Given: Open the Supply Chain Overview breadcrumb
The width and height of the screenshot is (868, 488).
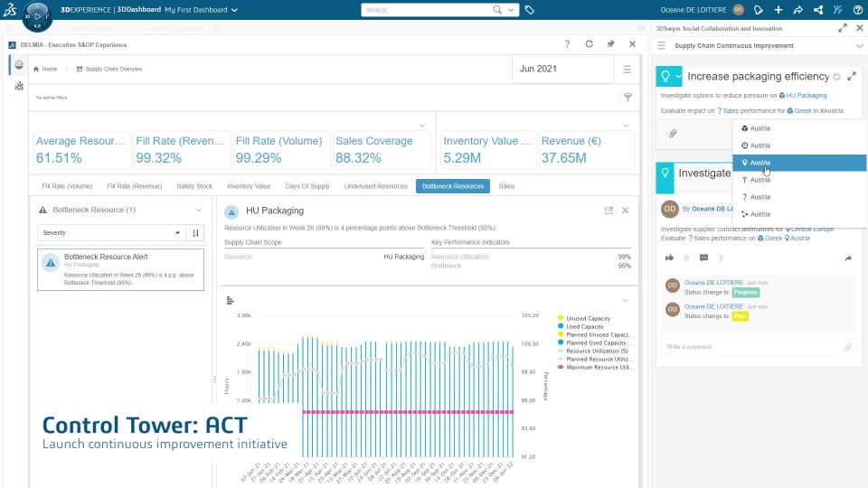Looking at the screenshot, I should pos(114,70).
